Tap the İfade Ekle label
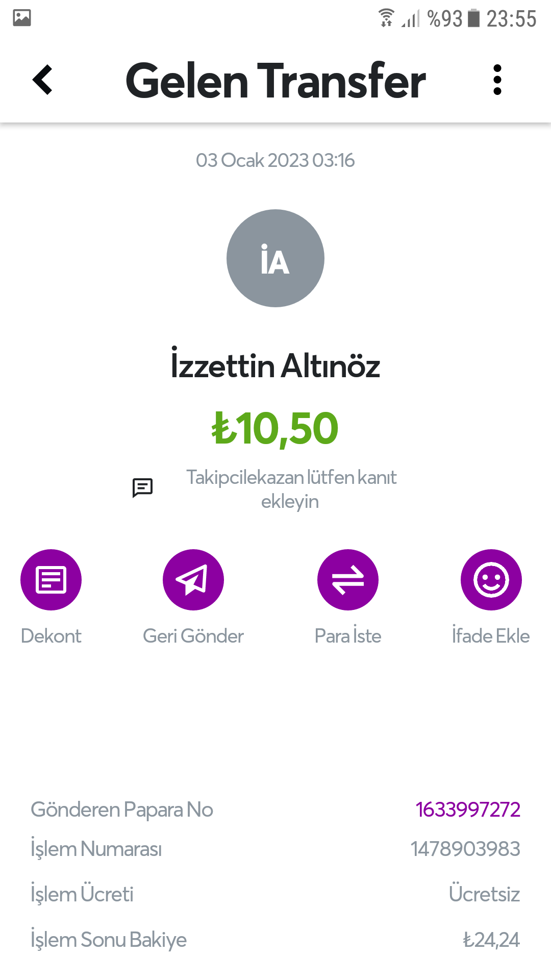551x980 pixels. (491, 636)
